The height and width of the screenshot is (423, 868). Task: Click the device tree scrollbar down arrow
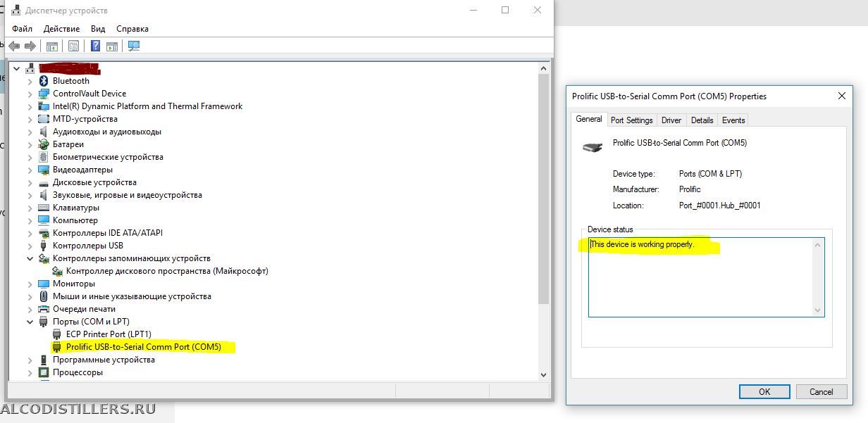(x=543, y=375)
